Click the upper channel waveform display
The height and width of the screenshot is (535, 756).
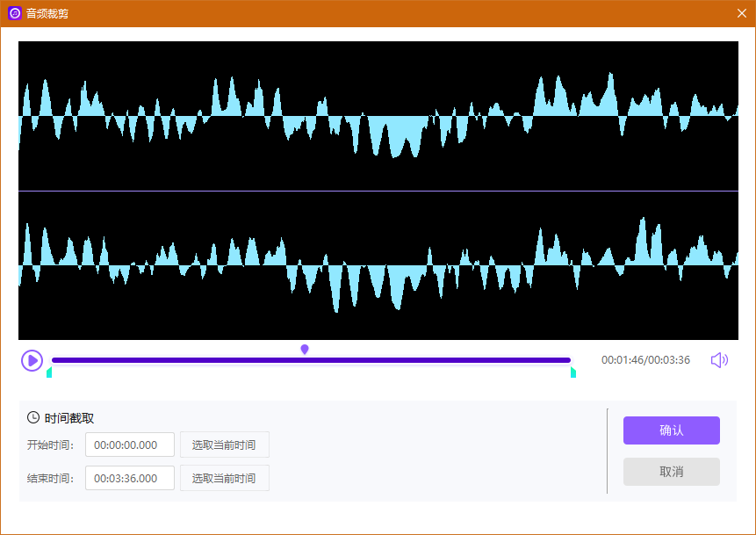pos(378,114)
